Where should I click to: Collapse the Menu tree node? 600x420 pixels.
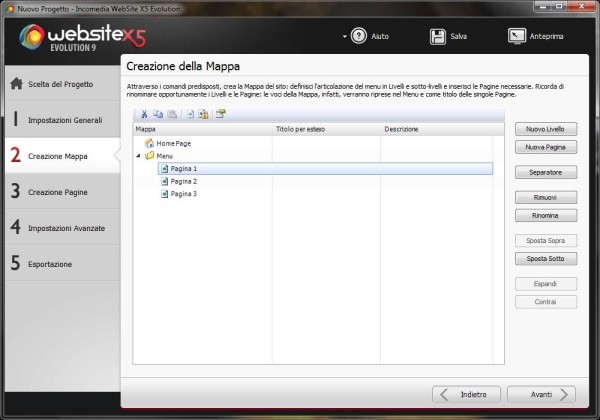tap(138, 157)
